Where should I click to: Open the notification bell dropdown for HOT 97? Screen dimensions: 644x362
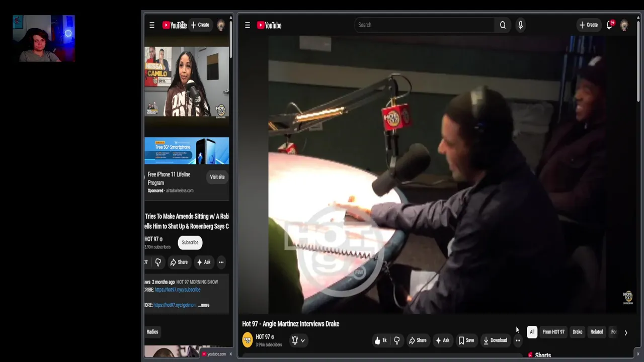pyautogui.click(x=298, y=340)
